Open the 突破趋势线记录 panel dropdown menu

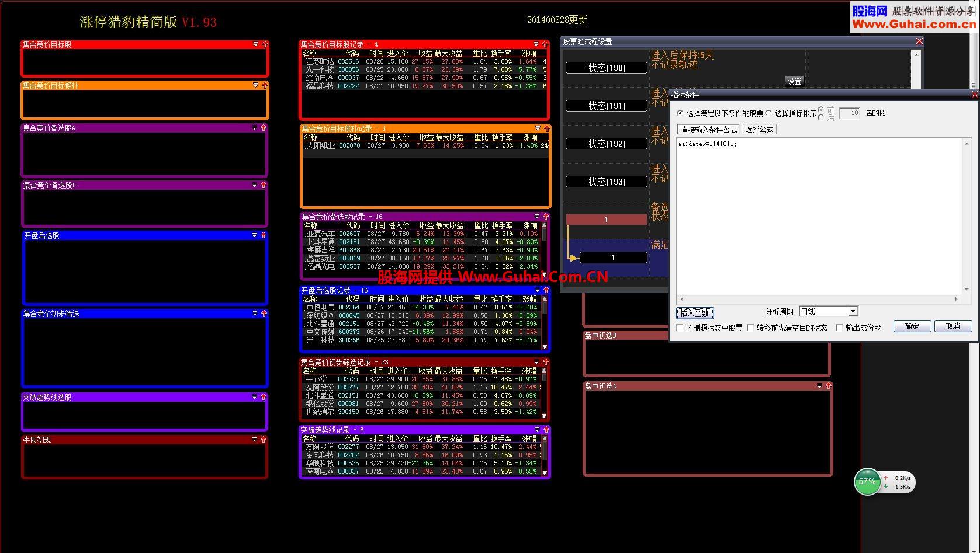pyautogui.click(x=537, y=430)
